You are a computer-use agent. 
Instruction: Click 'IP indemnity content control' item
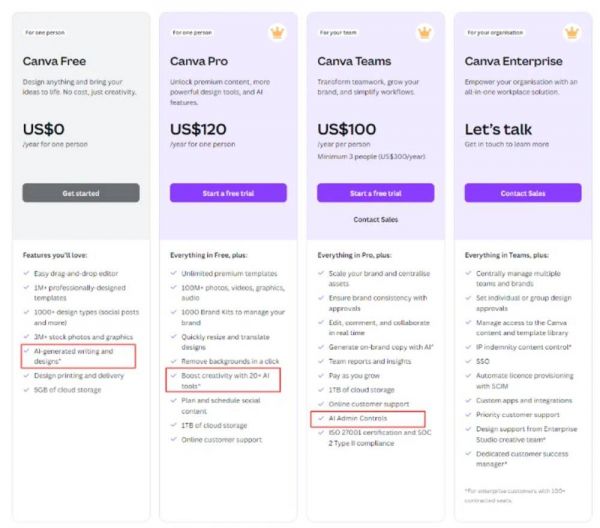(523, 347)
